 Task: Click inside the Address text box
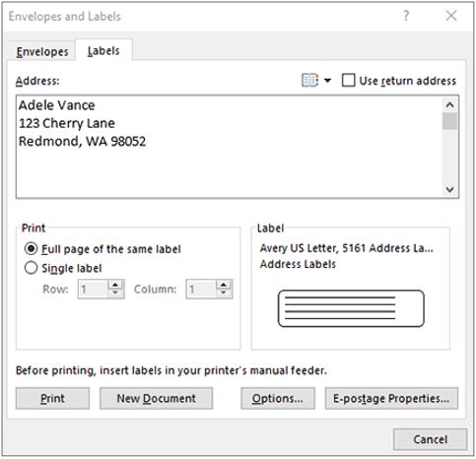pos(230,147)
